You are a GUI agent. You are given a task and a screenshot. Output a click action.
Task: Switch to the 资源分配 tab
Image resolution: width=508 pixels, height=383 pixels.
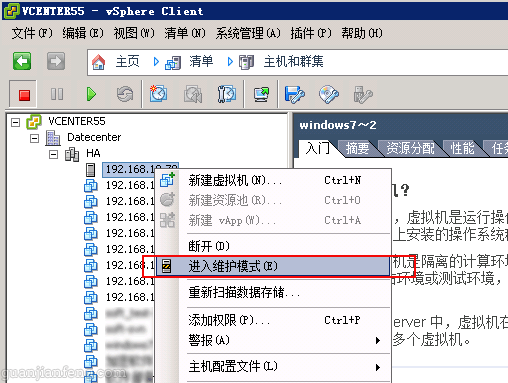410,148
